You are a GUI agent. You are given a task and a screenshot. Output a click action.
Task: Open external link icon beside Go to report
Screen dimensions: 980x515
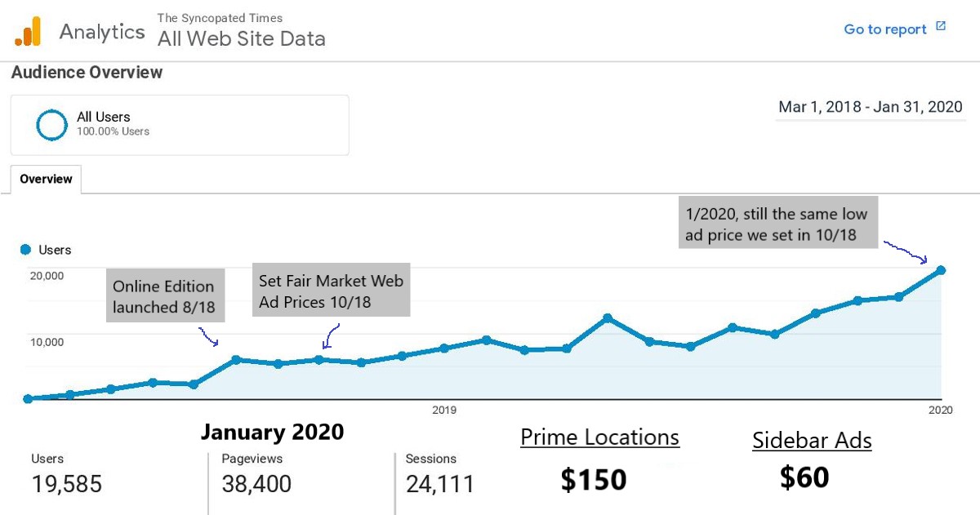(941, 27)
